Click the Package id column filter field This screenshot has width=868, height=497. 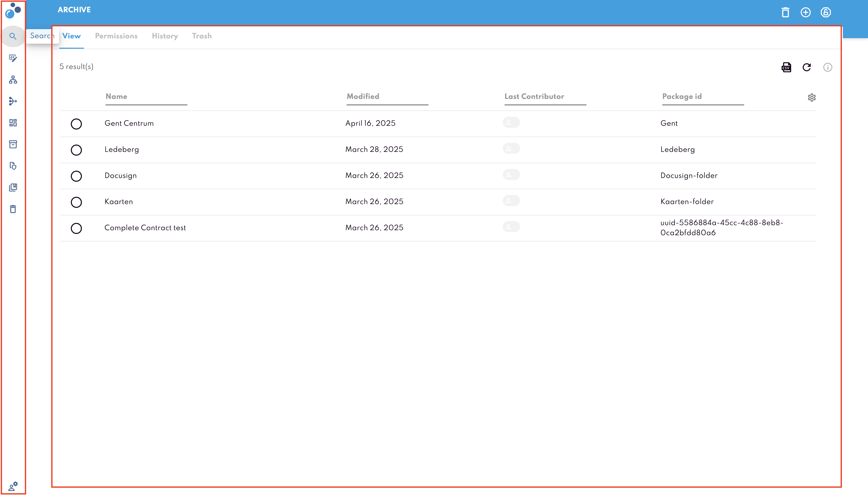click(x=703, y=97)
